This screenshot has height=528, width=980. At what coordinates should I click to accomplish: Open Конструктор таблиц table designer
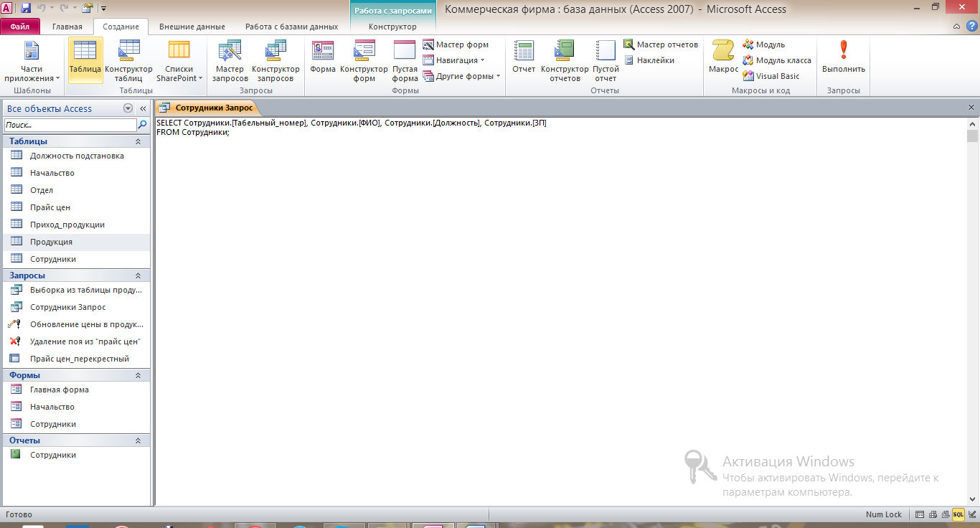(129, 62)
